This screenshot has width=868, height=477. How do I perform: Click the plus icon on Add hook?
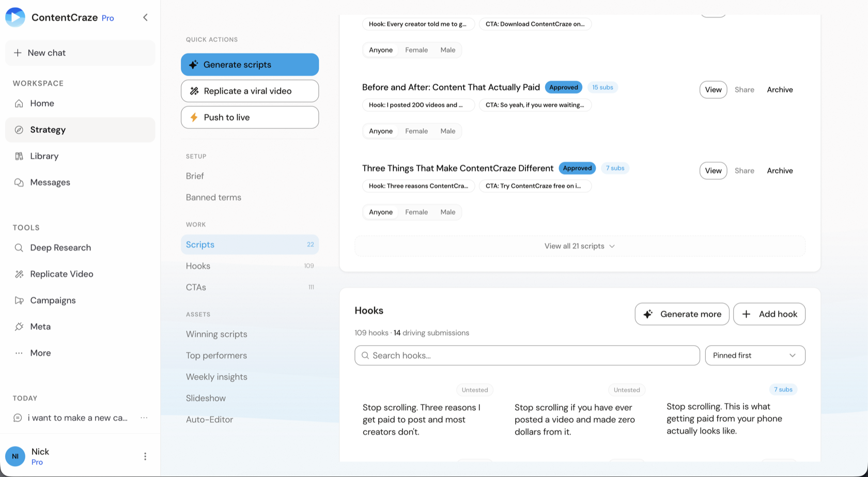coord(746,314)
